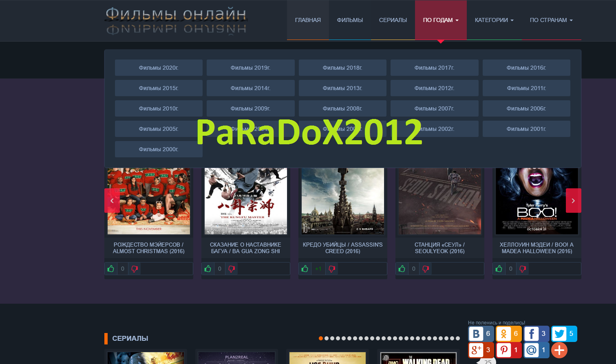This screenshot has height=364, width=616.
Task: Like the Assassin's Creed movie card
Action: (x=305, y=269)
